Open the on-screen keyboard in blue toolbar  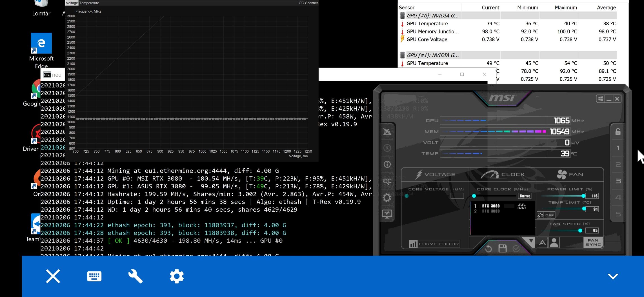(94, 276)
